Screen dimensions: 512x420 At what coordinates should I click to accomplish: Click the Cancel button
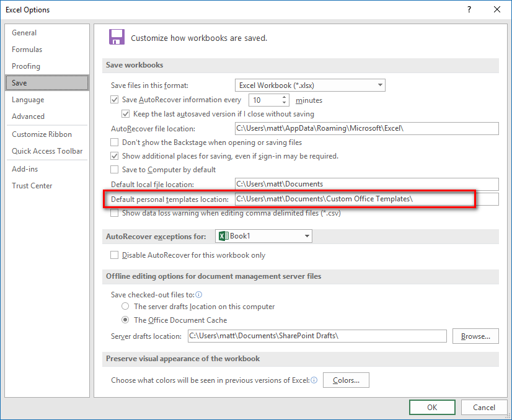(x=484, y=407)
